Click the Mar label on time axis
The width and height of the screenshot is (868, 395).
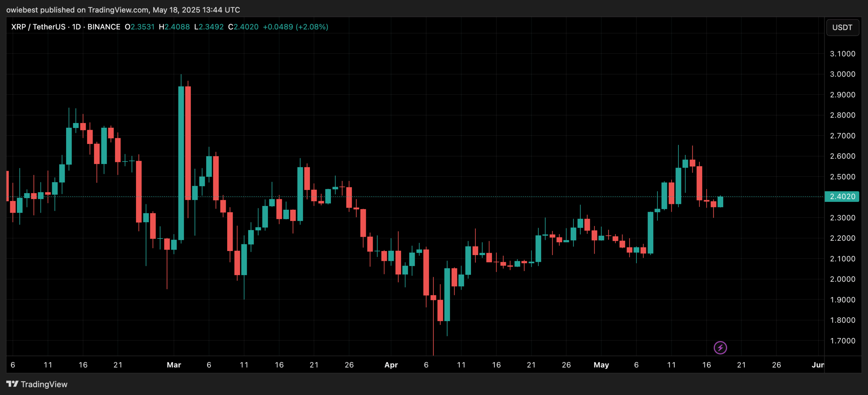pyautogui.click(x=174, y=365)
